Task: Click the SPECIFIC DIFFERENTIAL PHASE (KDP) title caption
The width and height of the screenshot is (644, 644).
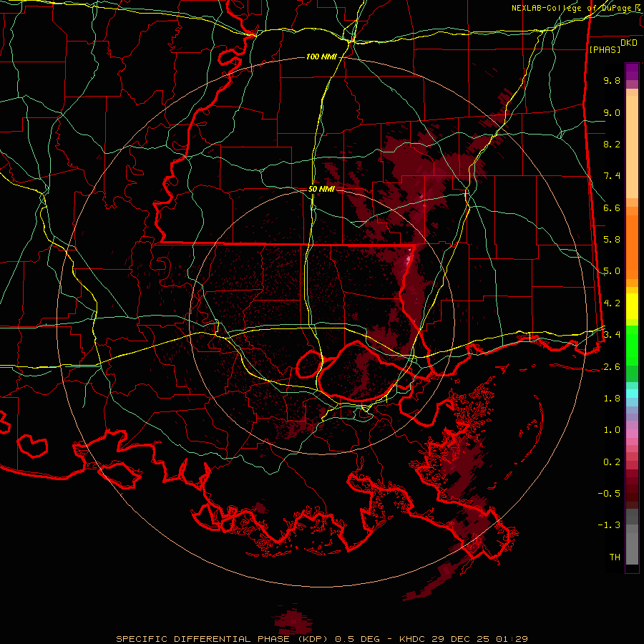Action: coord(224,639)
